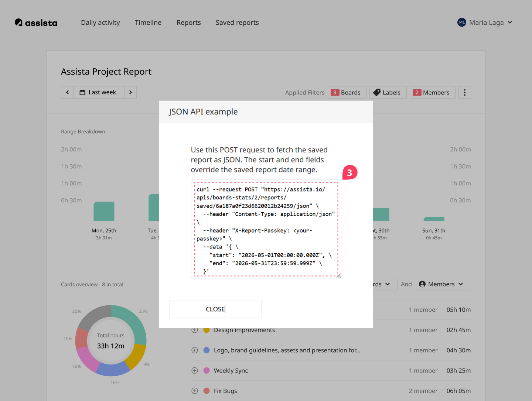Expand Fix Bugs row

pyautogui.click(x=195, y=391)
